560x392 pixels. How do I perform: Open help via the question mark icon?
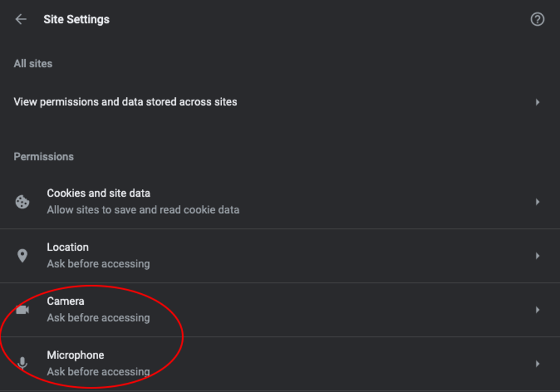tap(537, 20)
